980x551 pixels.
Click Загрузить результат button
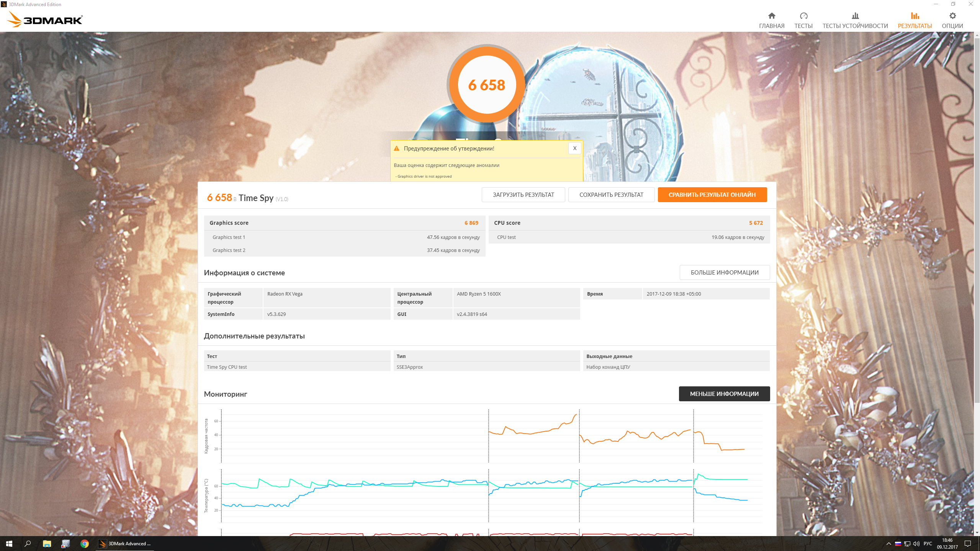click(523, 195)
